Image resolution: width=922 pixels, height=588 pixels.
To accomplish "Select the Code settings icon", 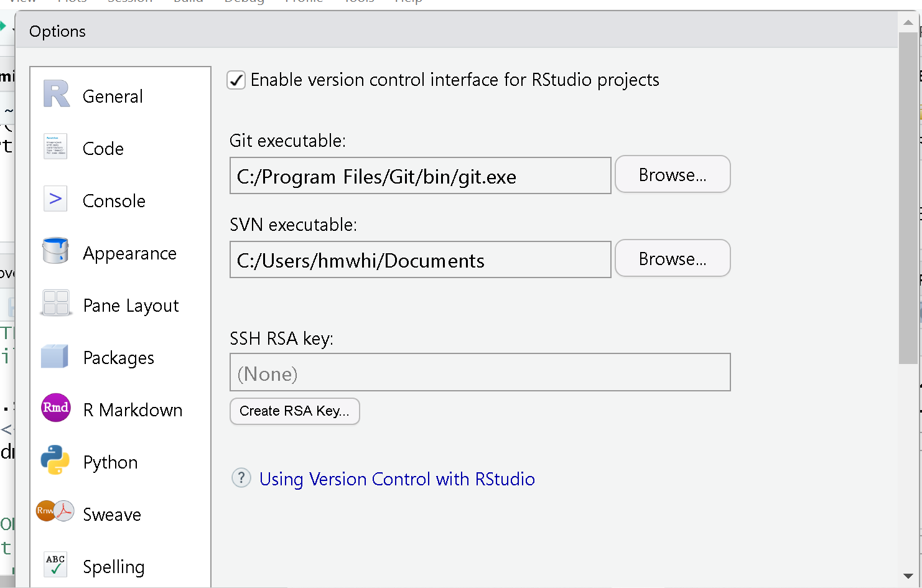I will pos(55,147).
